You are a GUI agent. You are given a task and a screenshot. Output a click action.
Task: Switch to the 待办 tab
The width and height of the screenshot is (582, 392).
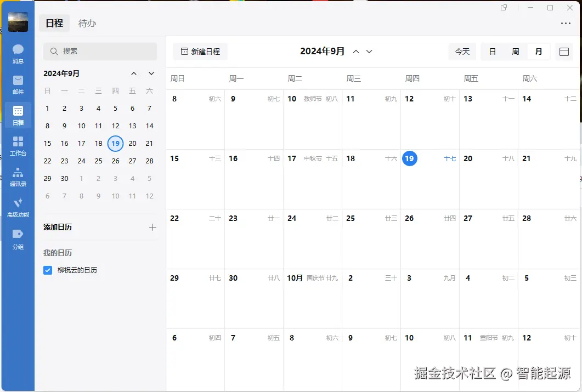pyautogui.click(x=87, y=24)
